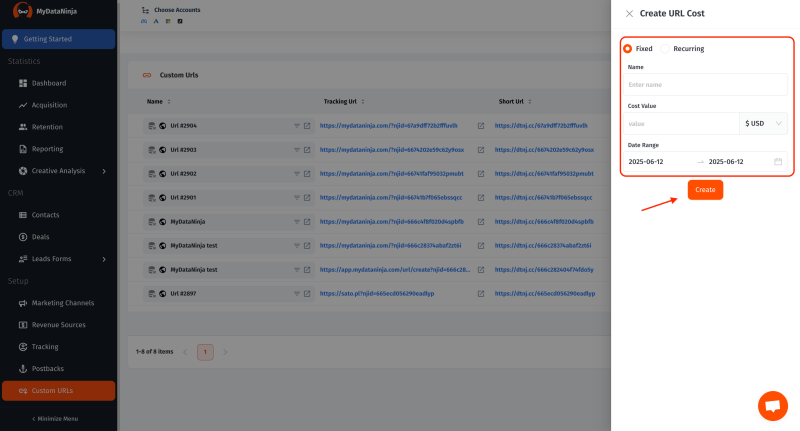Screen dimensions: 800x431
Task: Click the cost icon for MyDataNinja row
Action: [x=152, y=222]
